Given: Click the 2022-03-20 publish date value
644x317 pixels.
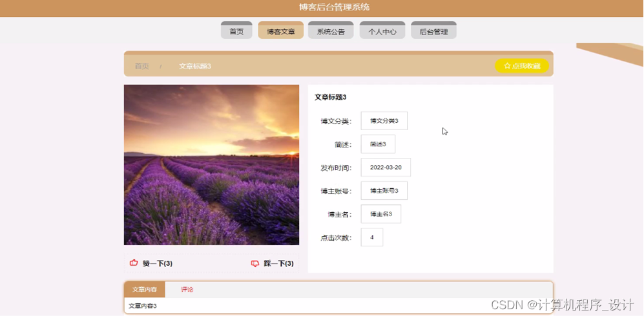Looking at the screenshot, I should pyautogui.click(x=386, y=168).
